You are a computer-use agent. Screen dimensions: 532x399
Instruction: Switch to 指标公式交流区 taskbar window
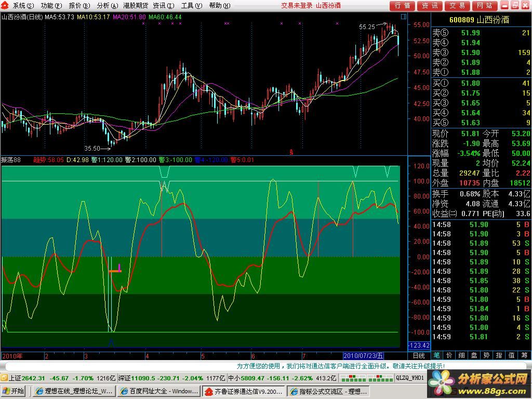coord(328,391)
